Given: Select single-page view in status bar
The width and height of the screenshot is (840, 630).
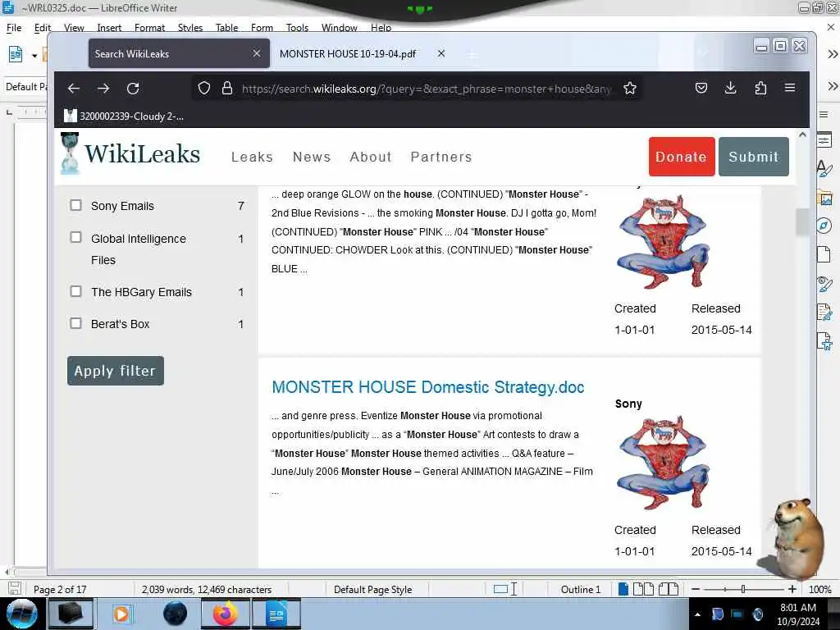Looking at the screenshot, I should [623, 589].
